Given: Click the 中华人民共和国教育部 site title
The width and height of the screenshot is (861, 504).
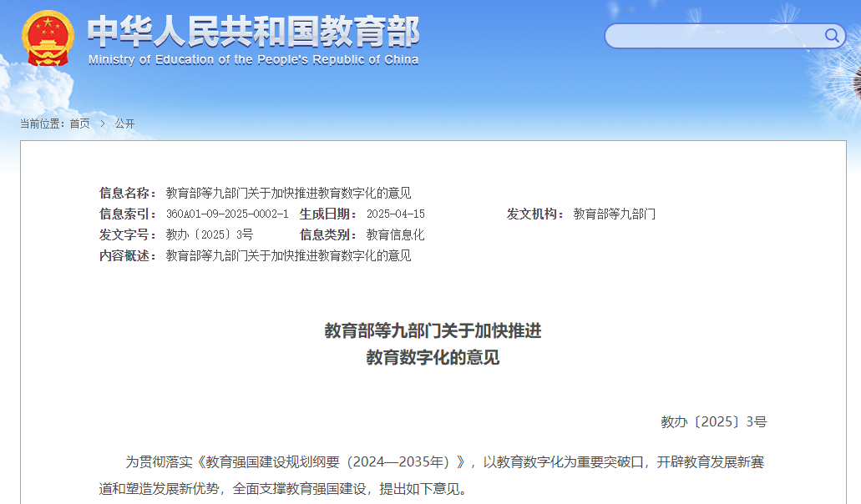Looking at the screenshot, I should coord(254,31).
